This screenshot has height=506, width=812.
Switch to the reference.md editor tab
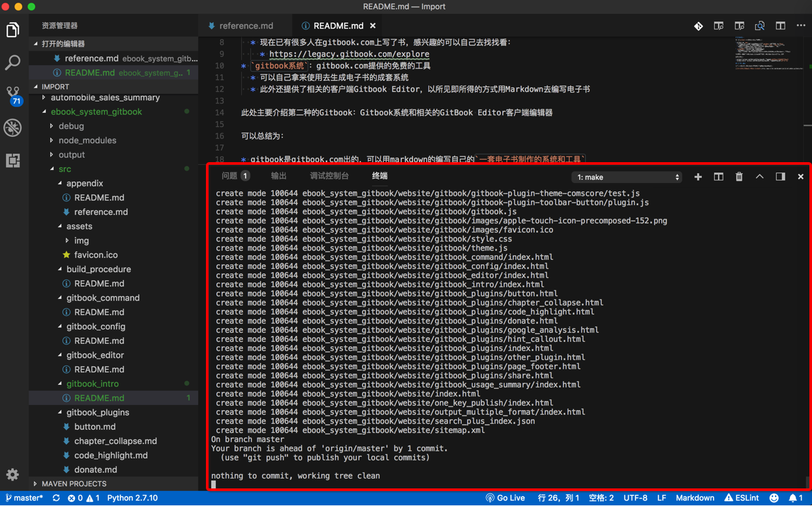246,26
